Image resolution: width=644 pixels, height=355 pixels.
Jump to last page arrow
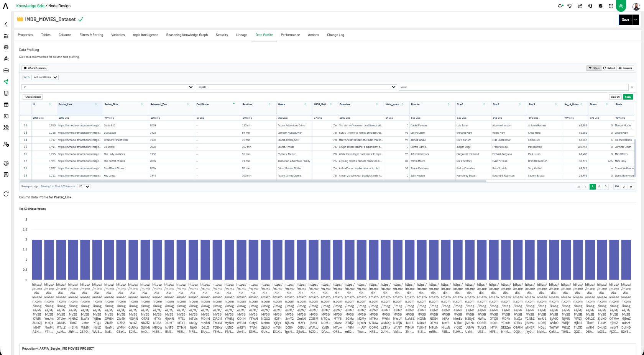point(631,186)
